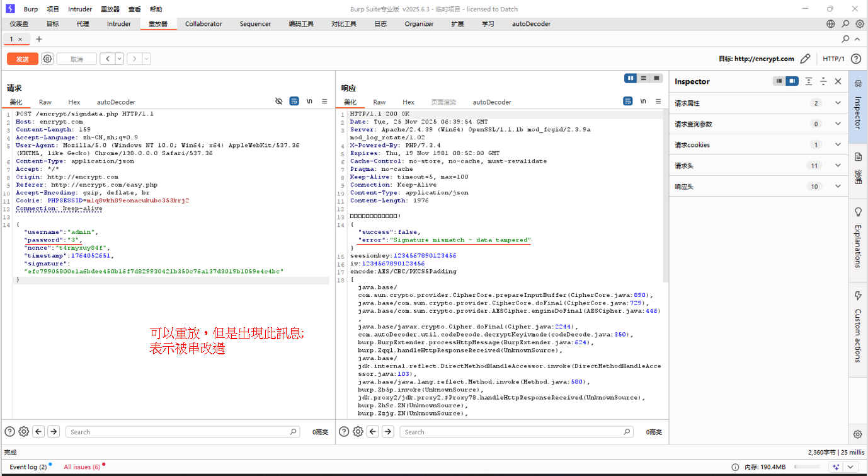Viewport: 868px width, 476px height.
Task: Switch to the Intruder tool tab
Action: [119, 24]
